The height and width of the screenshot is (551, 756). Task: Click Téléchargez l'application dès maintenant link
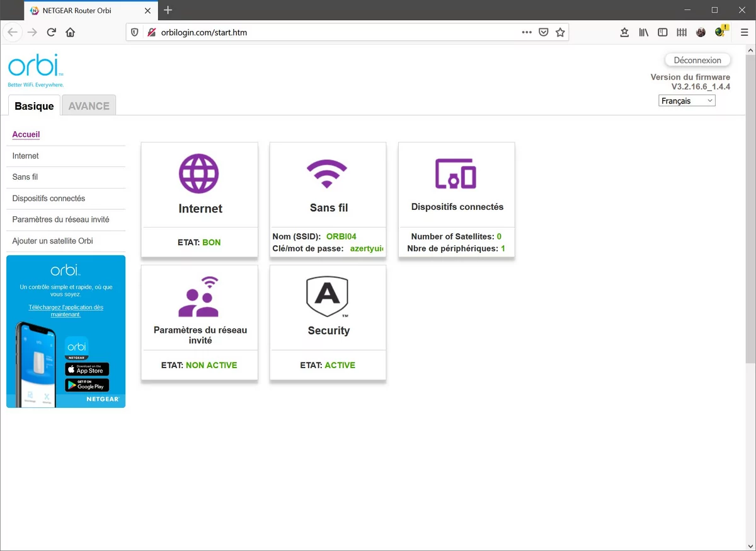[x=66, y=311]
